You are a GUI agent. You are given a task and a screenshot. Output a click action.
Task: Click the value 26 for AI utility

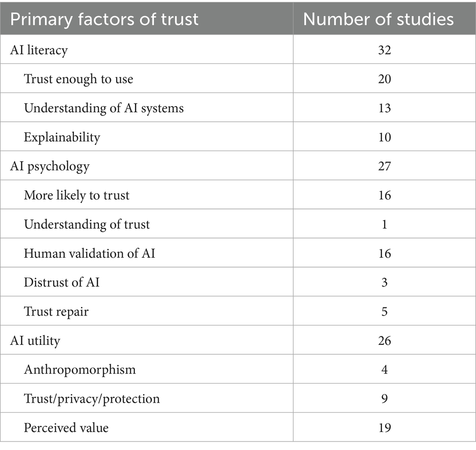pos(384,341)
